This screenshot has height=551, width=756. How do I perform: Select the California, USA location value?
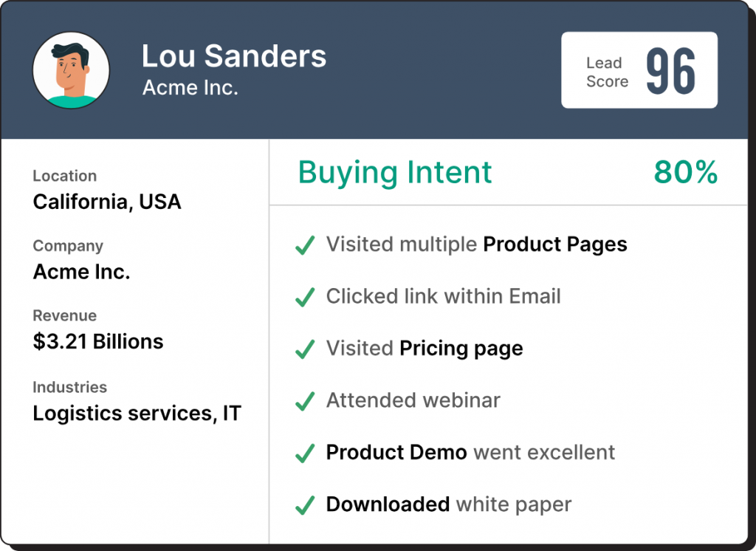(107, 202)
